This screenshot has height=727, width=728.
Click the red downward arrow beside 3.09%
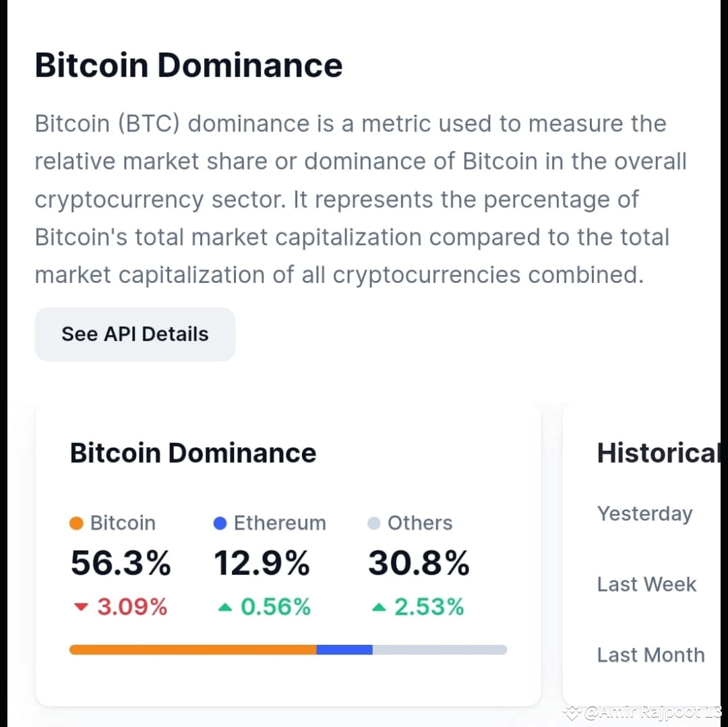(x=80, y=607)
